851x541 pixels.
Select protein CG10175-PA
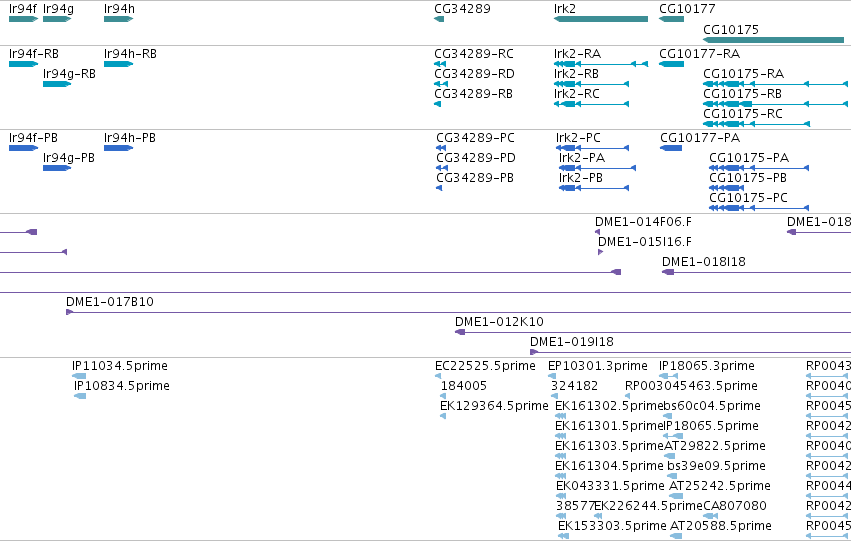point(759,168)
